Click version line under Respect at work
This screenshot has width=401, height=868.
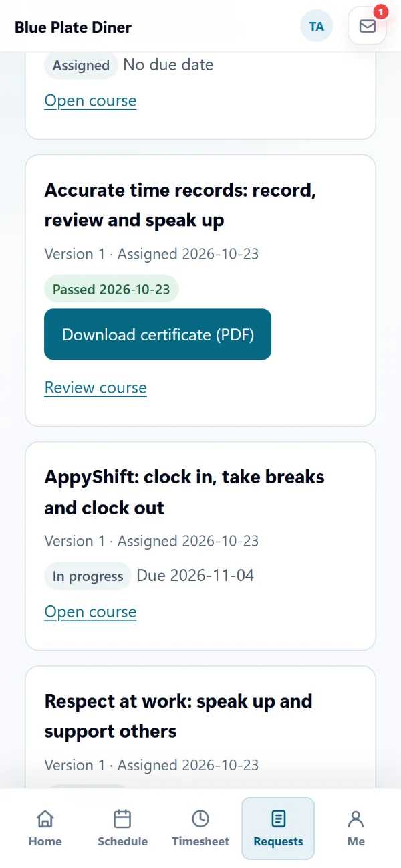(152, 765)
